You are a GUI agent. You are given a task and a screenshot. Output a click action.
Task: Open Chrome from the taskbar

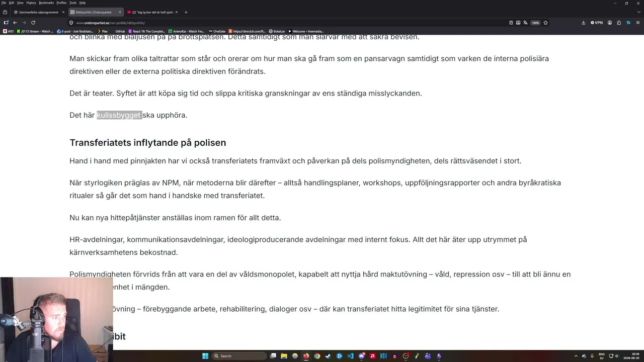[x=317, y=356]
